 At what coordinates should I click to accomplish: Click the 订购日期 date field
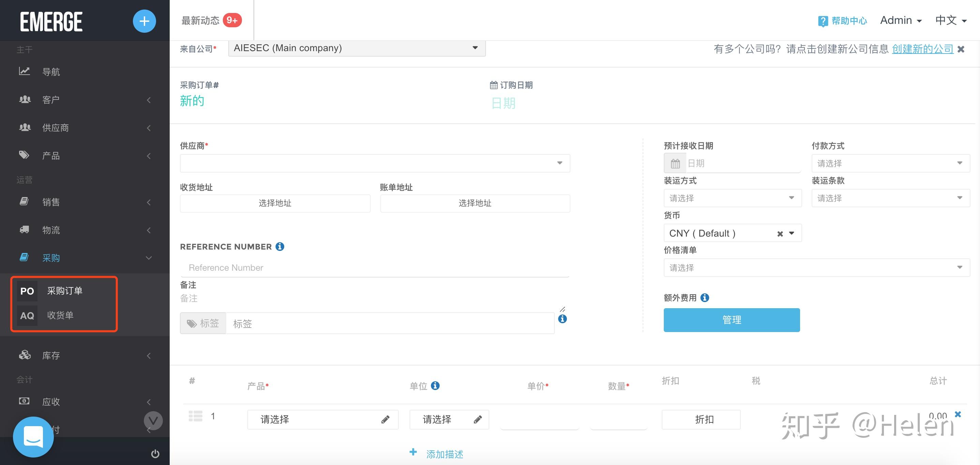[x=503, y=103]
